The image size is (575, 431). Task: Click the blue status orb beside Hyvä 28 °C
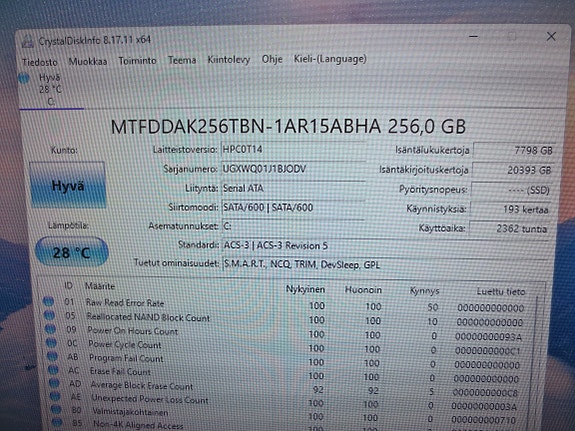24,78
